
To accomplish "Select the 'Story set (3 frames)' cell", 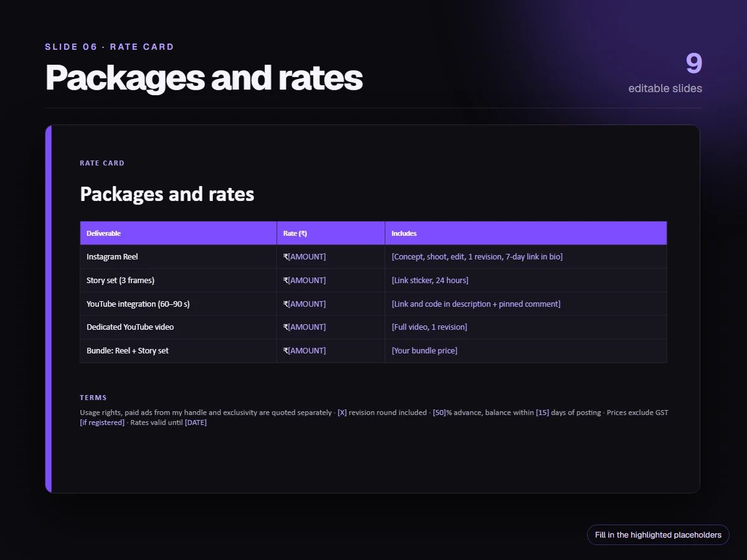I will click(x=179, y=281).
